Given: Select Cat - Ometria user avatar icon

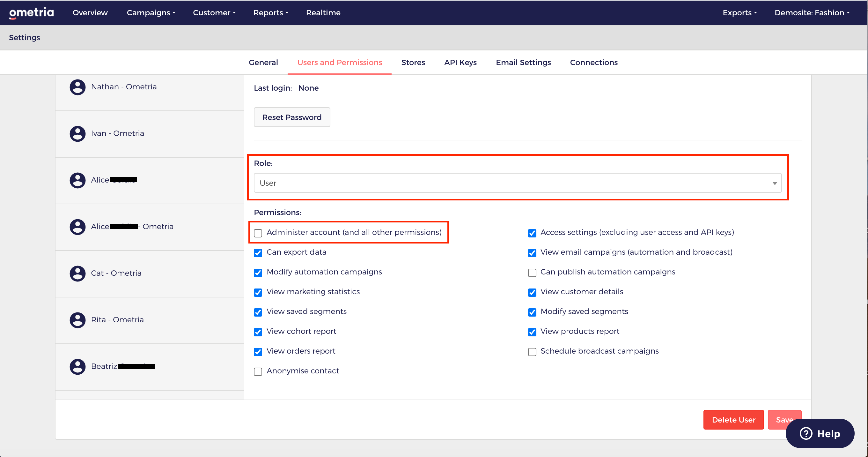Looking at the screenshot, I should pos(77,273).
